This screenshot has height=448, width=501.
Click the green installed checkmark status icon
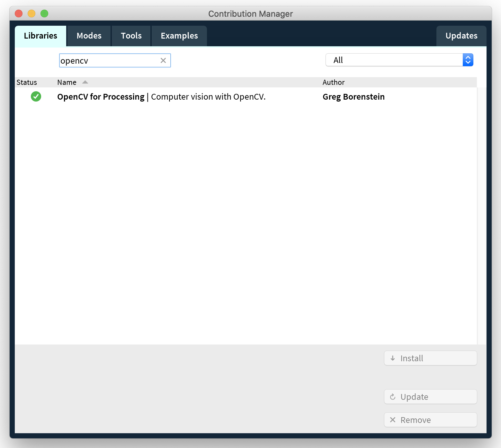(x=36, y=96)
